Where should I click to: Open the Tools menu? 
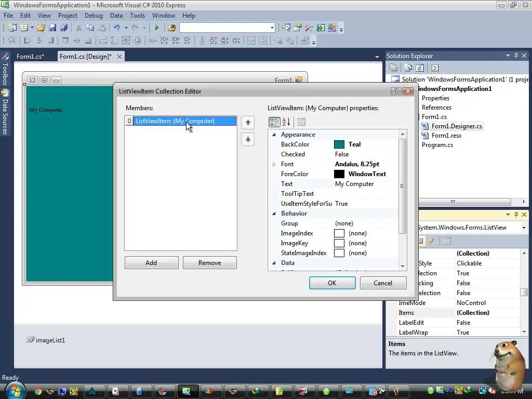[137, 16]
